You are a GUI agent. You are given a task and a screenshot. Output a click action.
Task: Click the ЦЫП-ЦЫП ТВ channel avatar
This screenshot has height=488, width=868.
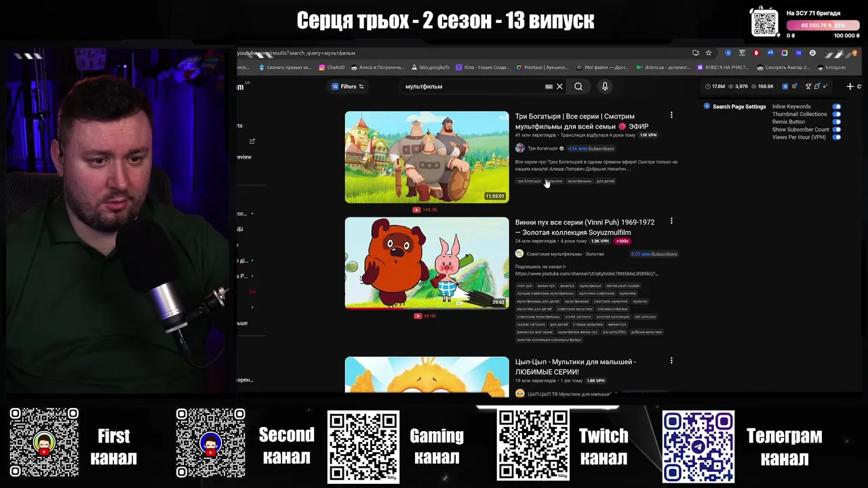pos(519,394)
